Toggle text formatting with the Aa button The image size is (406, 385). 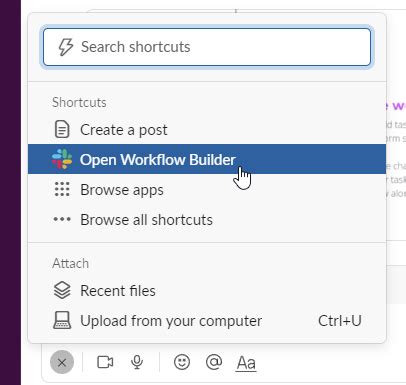(246, 363)
